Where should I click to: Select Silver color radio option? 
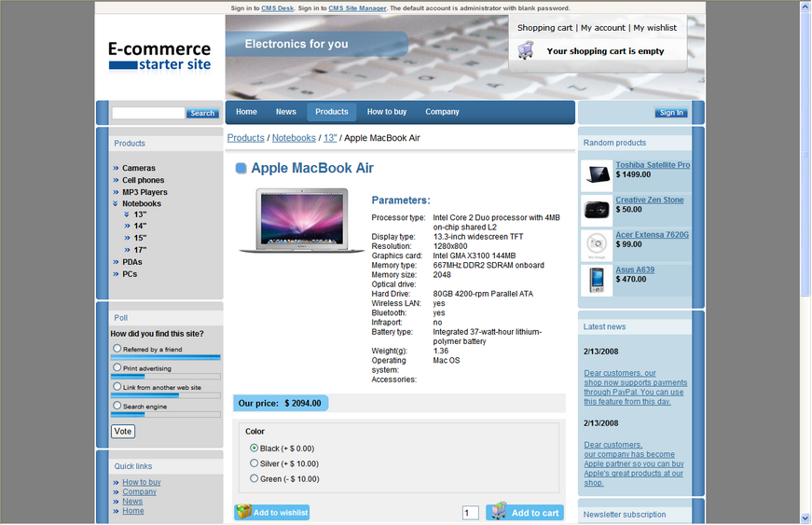[x=254, y=463]
